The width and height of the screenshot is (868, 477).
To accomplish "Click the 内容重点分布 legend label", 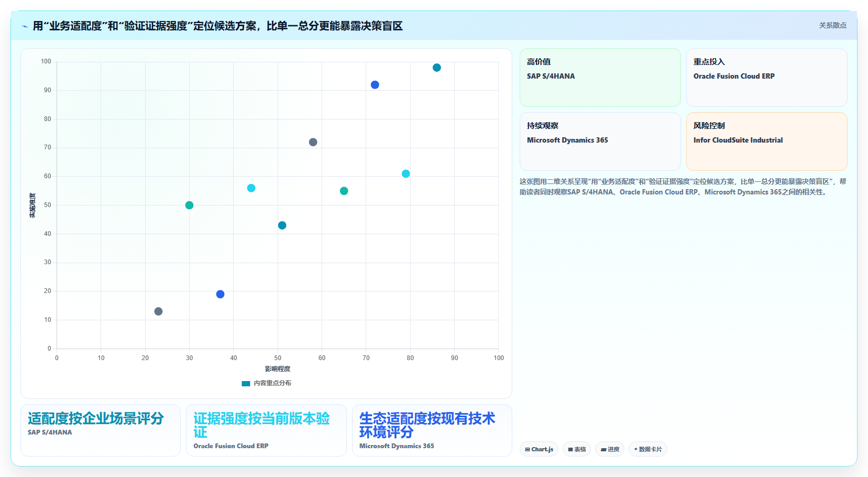I will 272,383.
